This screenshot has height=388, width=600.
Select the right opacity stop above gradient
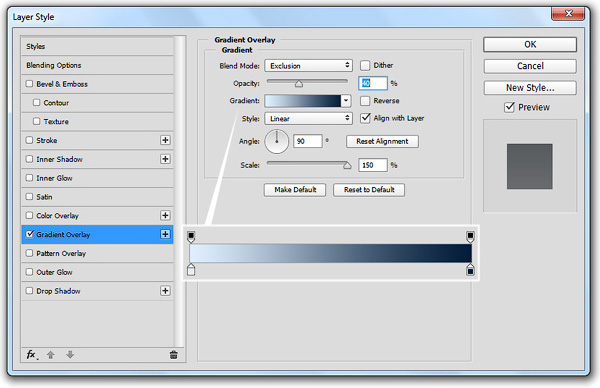[470, 237]
